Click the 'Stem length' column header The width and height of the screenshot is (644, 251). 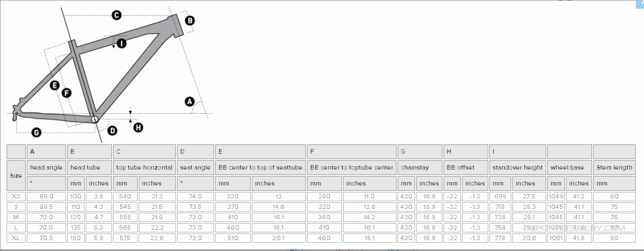[x=614, y=167]
